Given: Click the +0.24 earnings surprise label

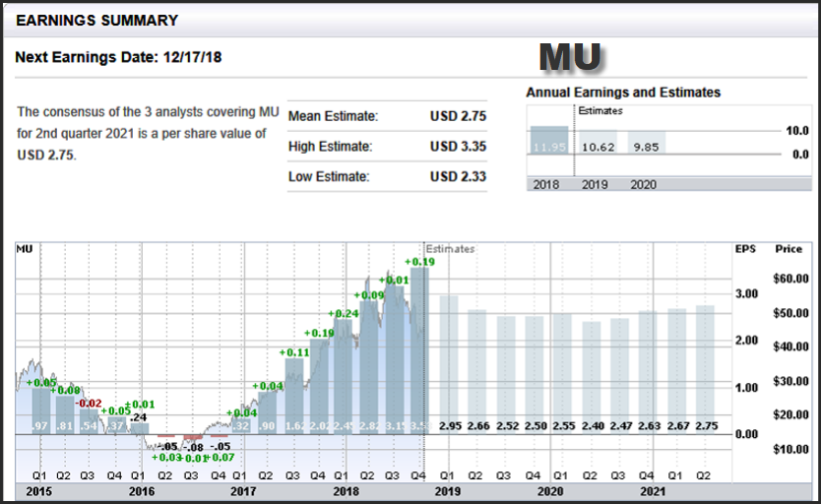Looking at the screenshot, I should [x=344, y=314].
